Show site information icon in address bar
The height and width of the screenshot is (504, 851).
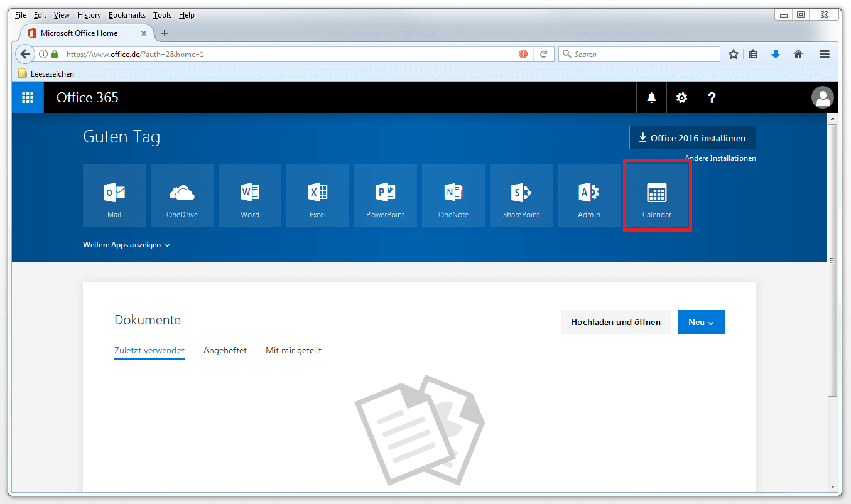43,55
